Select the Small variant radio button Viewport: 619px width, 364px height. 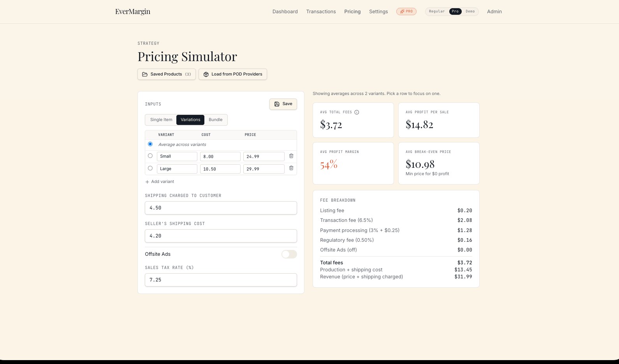150,156
